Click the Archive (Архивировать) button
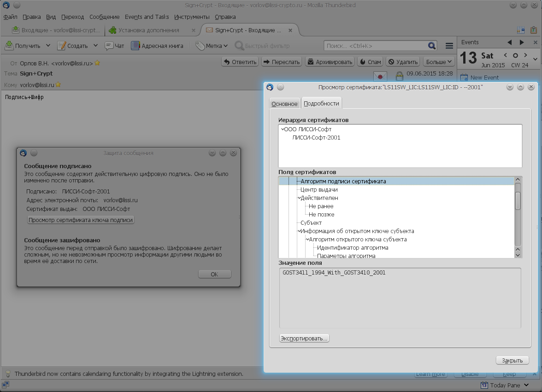The image size is (542, 392). 330,62
